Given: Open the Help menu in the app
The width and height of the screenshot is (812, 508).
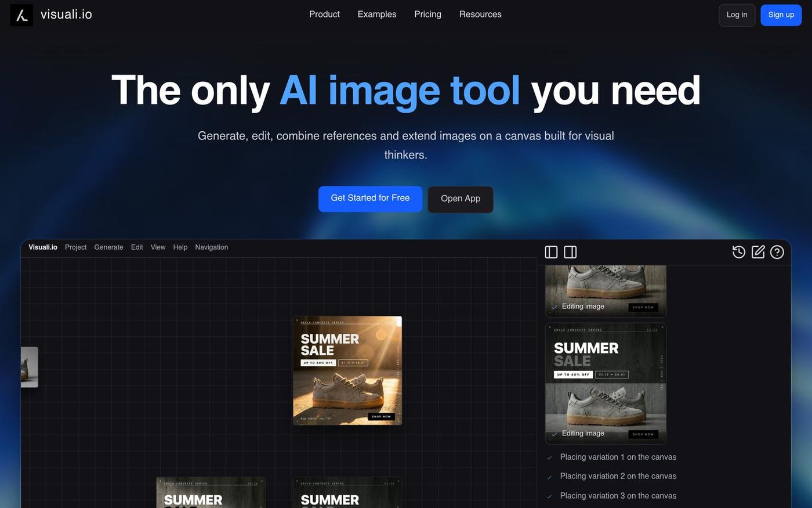Looking at the screenshot, I should pyautogui.click(x=180, y=247).
